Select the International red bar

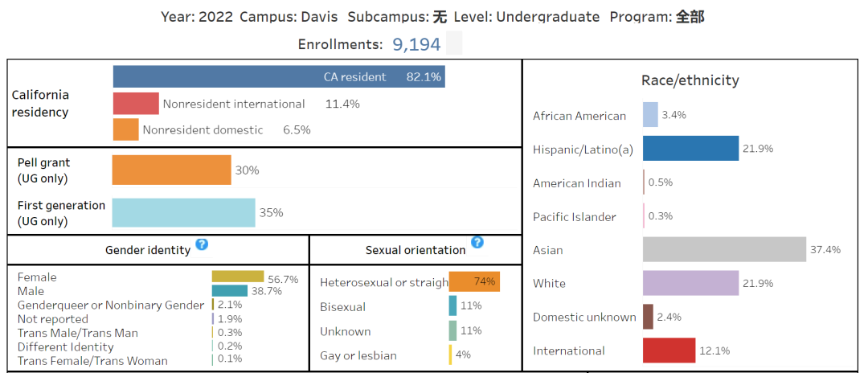[x=669, y=350]
